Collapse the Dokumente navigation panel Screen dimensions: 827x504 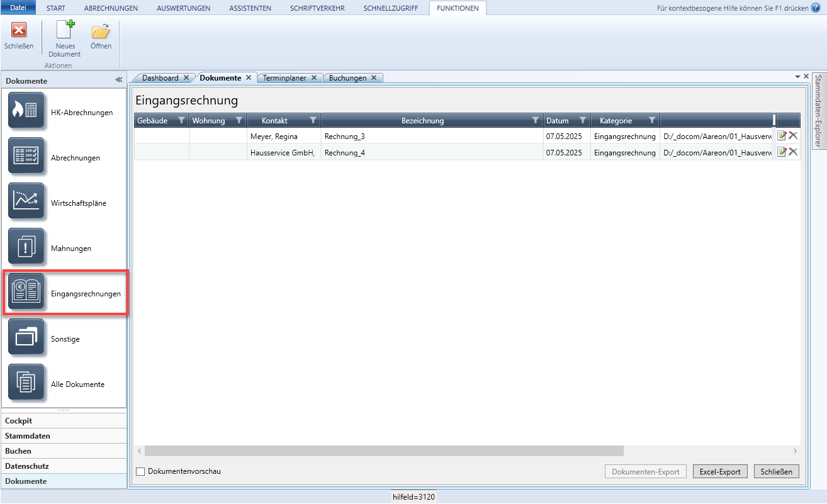coord(118,81)
